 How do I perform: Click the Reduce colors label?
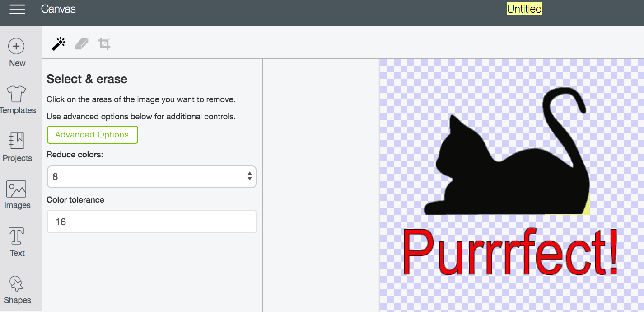click(75, 155)
